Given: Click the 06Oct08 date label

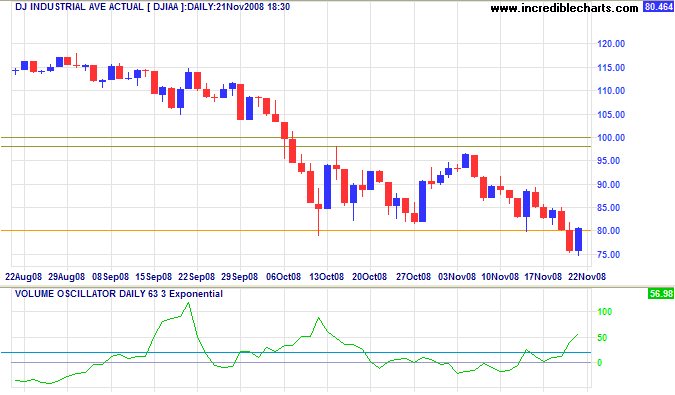Looking at the screenshot, I should click(283, 277).
